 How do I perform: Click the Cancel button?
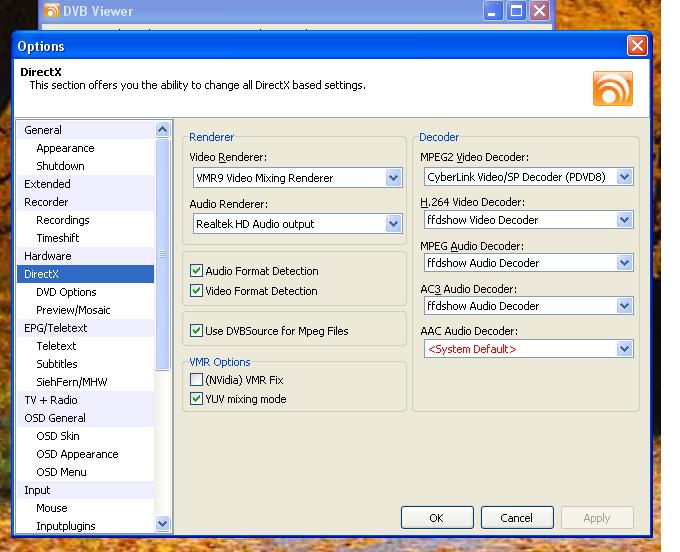coord(517,518)
